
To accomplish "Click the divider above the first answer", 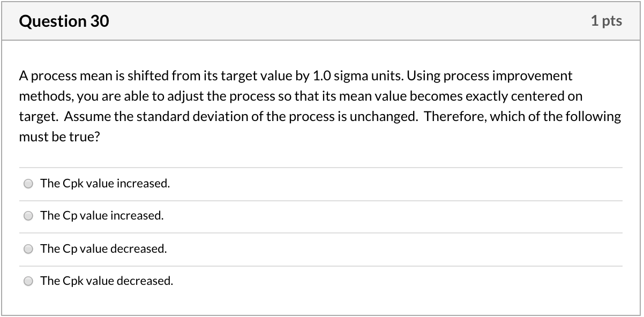I will pyautogui.click(x=321, y=167).
